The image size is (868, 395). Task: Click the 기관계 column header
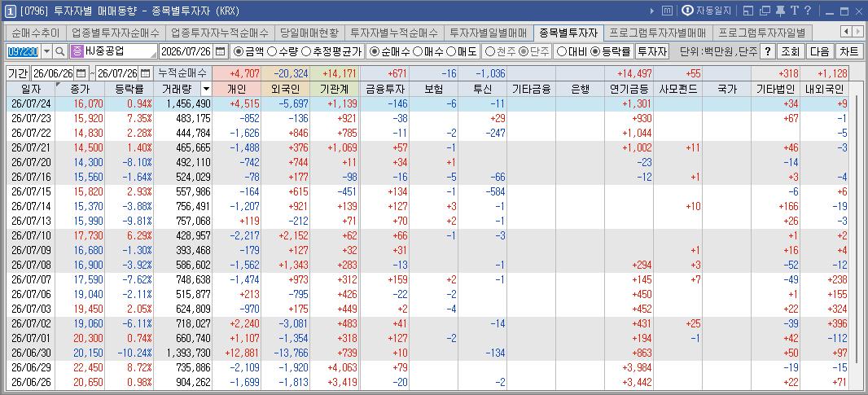pos(335,89)
